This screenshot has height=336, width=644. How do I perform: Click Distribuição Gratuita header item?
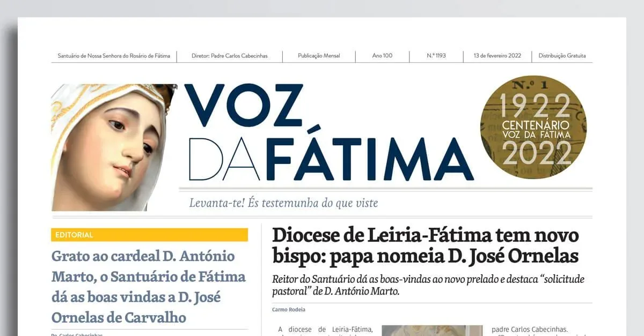pos(562,56)
